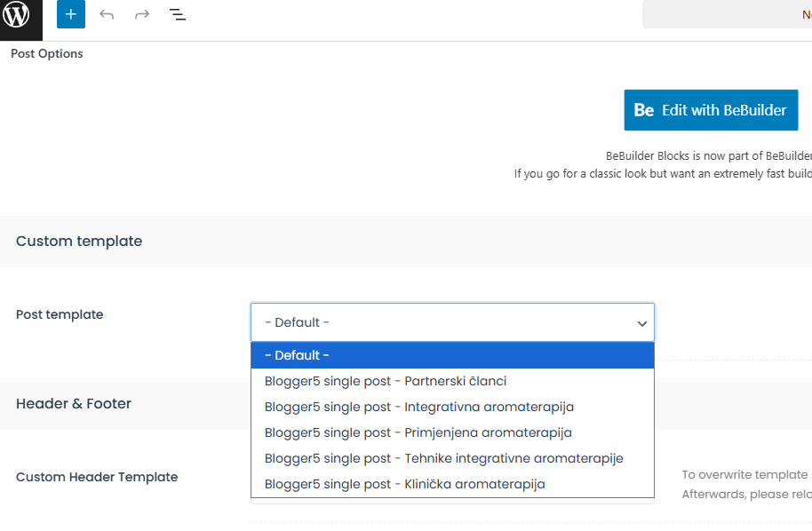The width and height of the screenshot is (812, 531).
Task: Click the Header & Footer section header
Action: 74,403
